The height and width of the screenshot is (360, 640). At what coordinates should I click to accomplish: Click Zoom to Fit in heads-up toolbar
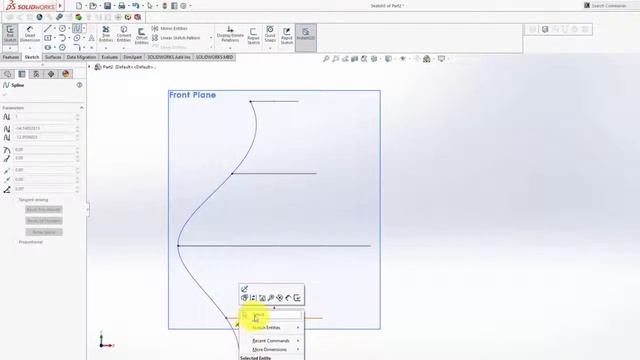click(326, 59)
